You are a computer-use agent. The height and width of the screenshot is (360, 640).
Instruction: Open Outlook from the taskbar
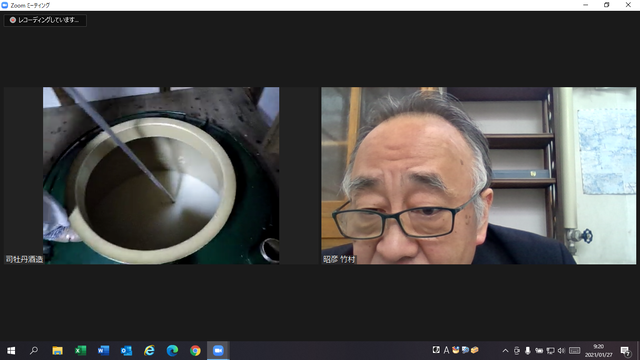coord(126,351)
